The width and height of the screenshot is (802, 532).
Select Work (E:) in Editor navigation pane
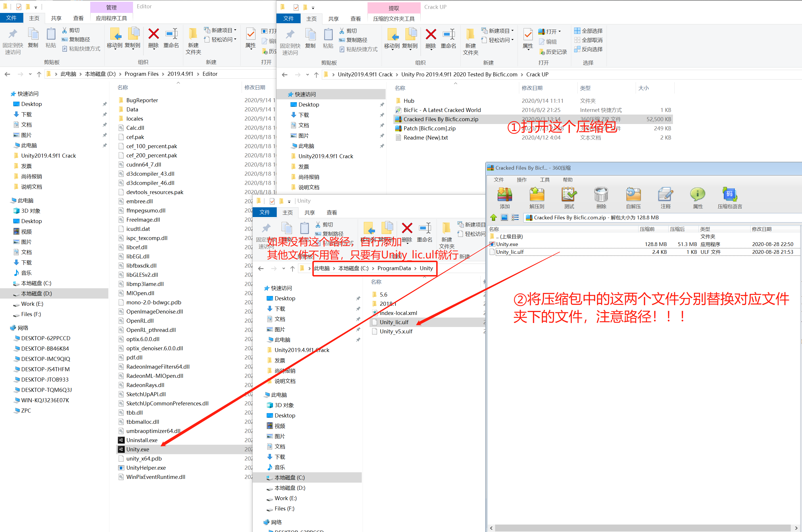point(32,304)
